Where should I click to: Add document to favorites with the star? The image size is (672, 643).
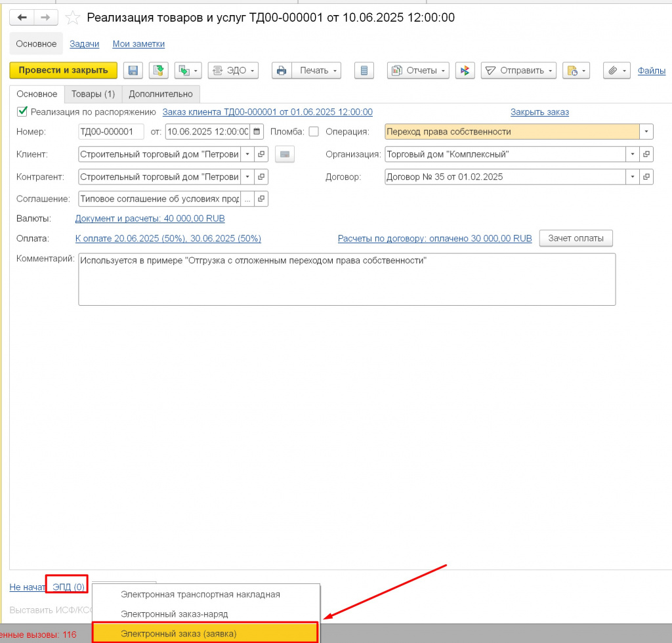pos(72,18)
